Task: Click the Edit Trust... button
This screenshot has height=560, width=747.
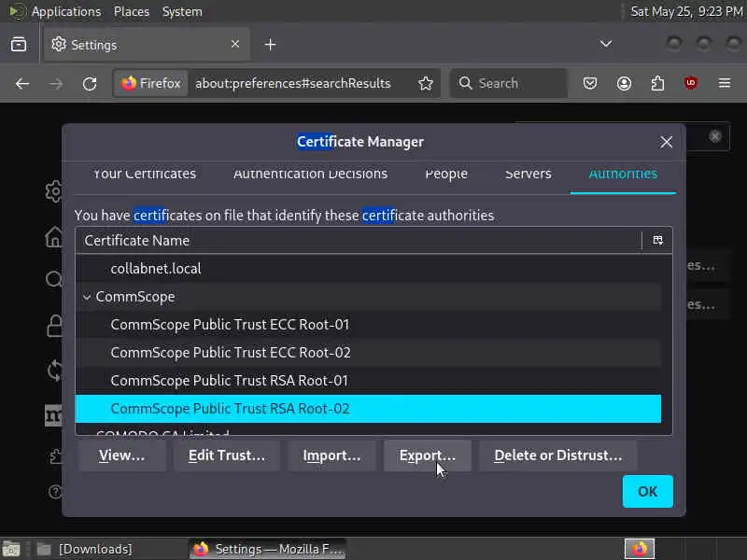Action: (226, 455)
